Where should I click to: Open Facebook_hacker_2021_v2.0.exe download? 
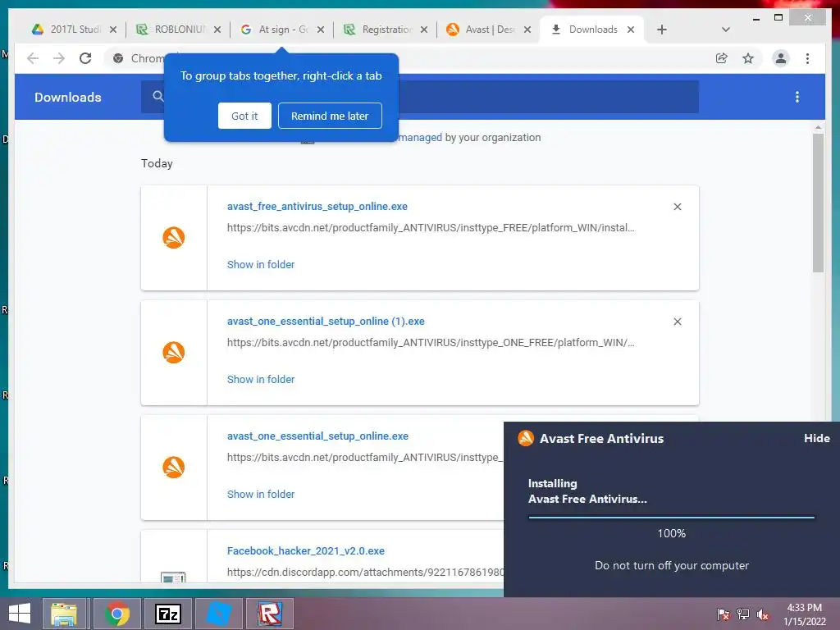306,550
